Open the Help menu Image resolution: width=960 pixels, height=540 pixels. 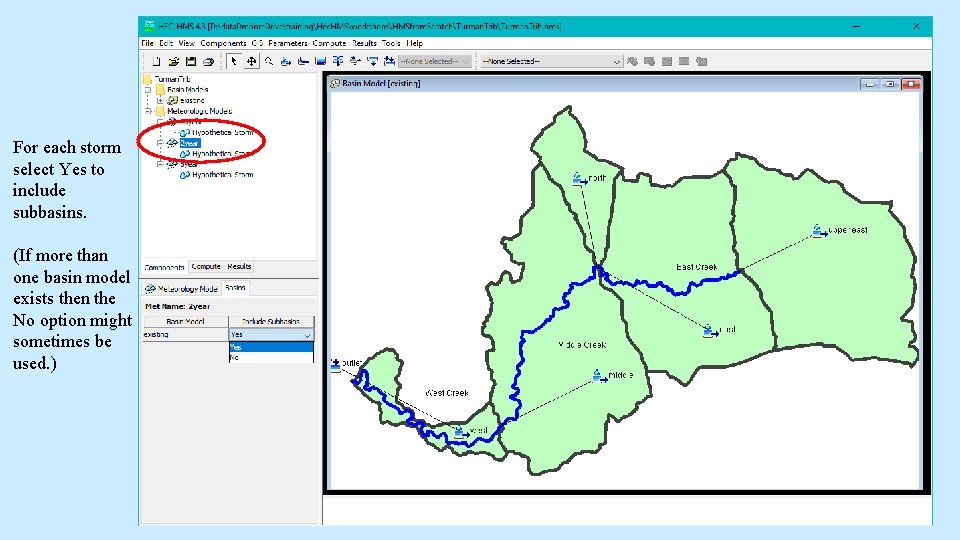click(x=414, y=43)
